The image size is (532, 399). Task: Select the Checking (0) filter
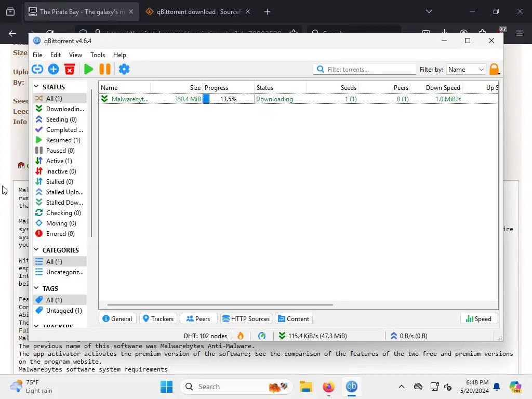coord(60,213)
